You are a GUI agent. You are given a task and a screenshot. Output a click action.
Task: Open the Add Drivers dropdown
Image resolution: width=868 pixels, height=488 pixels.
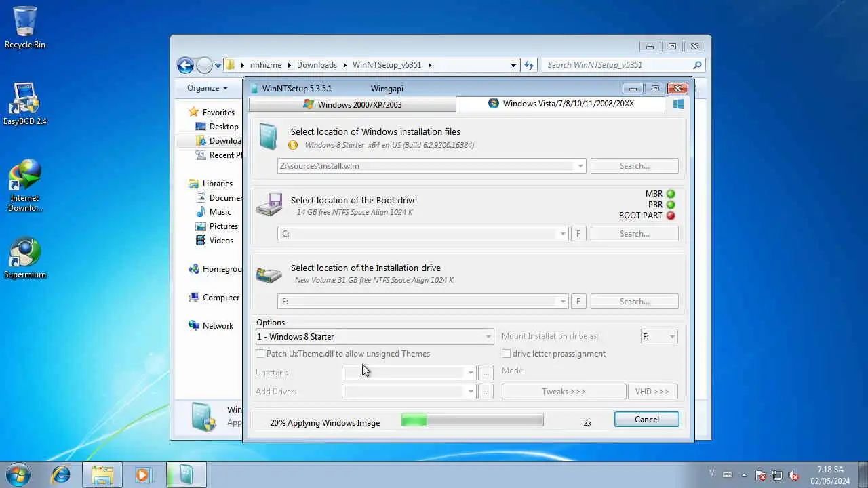[x=471, y=392]
